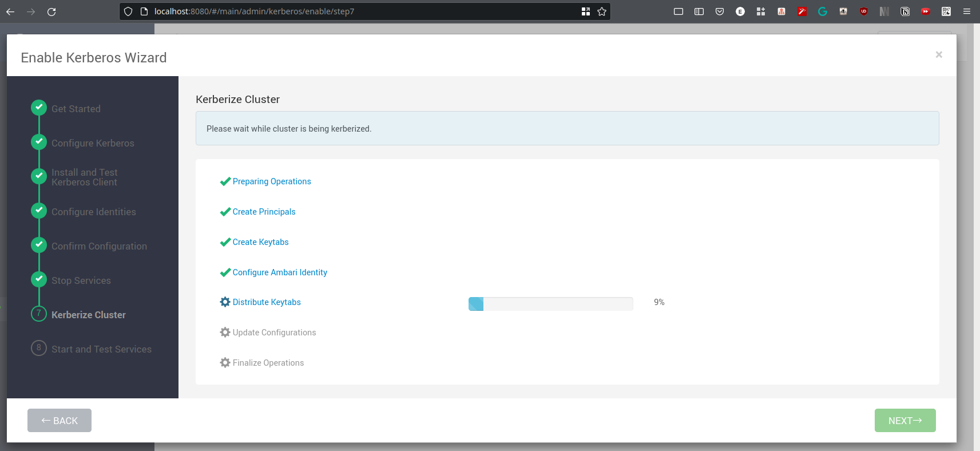This screenshot has width=980, height=451.
Task: Open the Preparing Operations task link
Action: (x=272, y=181)
